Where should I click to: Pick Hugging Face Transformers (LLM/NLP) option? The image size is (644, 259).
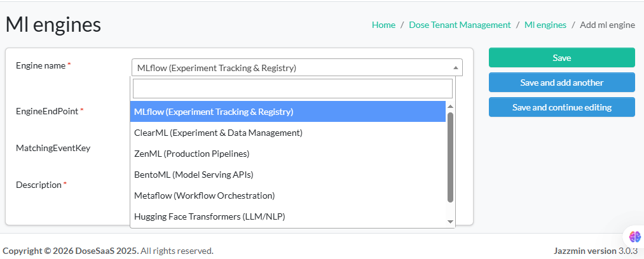tap(288, 216)
